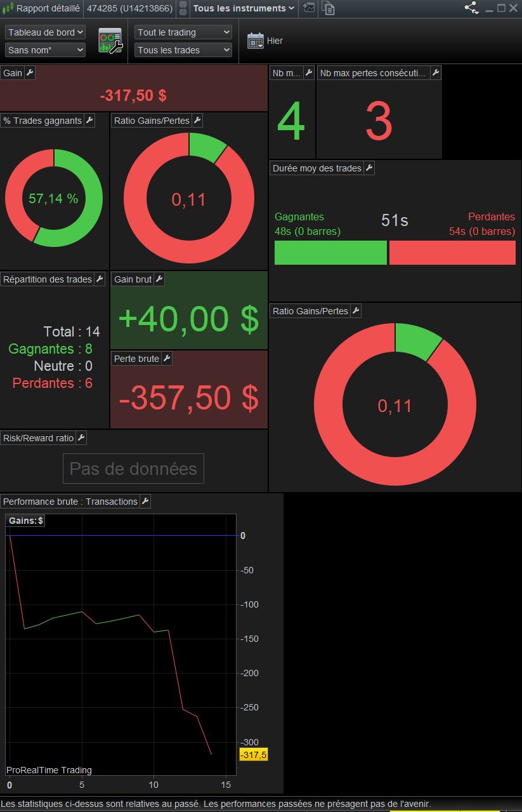Click the Pas de données box
This screenshot has height=812, width=522.
point(133,469)
